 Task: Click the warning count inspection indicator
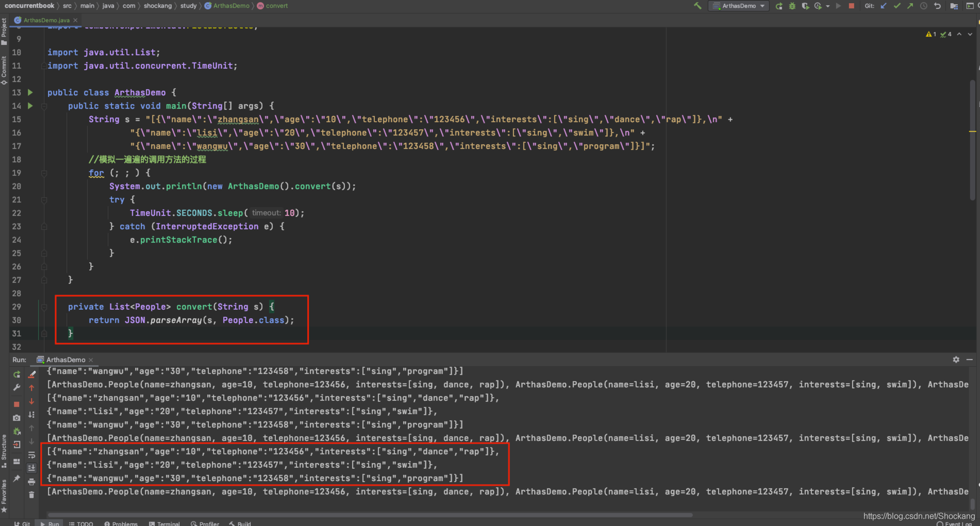(x=931, y=34)
